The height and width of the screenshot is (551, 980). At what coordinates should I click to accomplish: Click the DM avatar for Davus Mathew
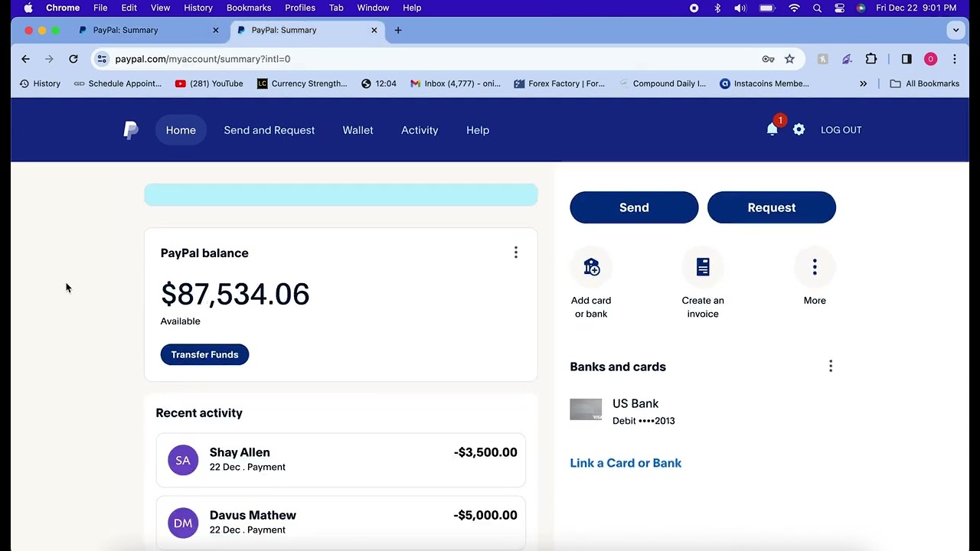(x=183, y=523)
